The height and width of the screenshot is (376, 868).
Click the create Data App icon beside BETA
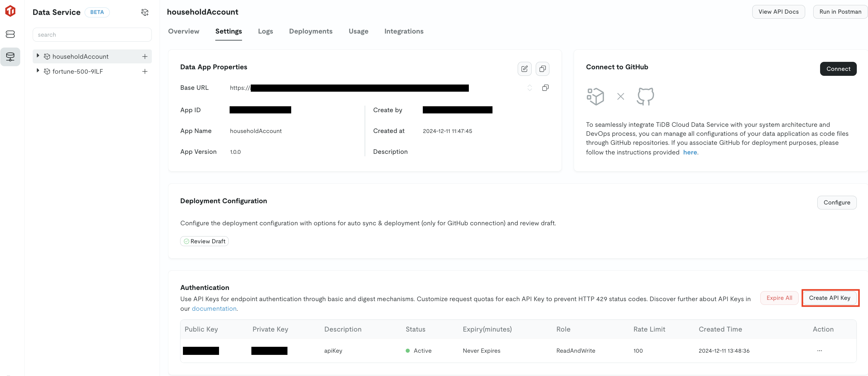[145, 12]
